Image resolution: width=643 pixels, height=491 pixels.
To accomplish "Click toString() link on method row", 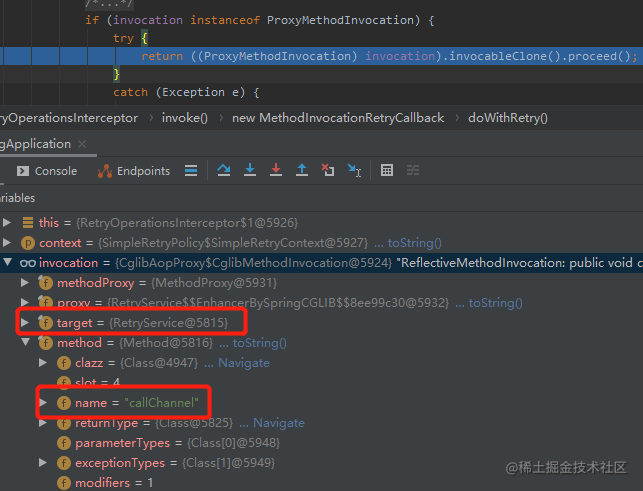I will click(x=260, y=343).
